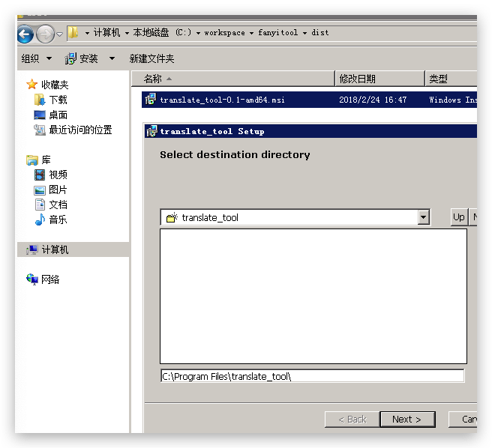Select 网络 (Network) in navigation pane
This screenshot has height=448, width=492.
click(50, 279)
